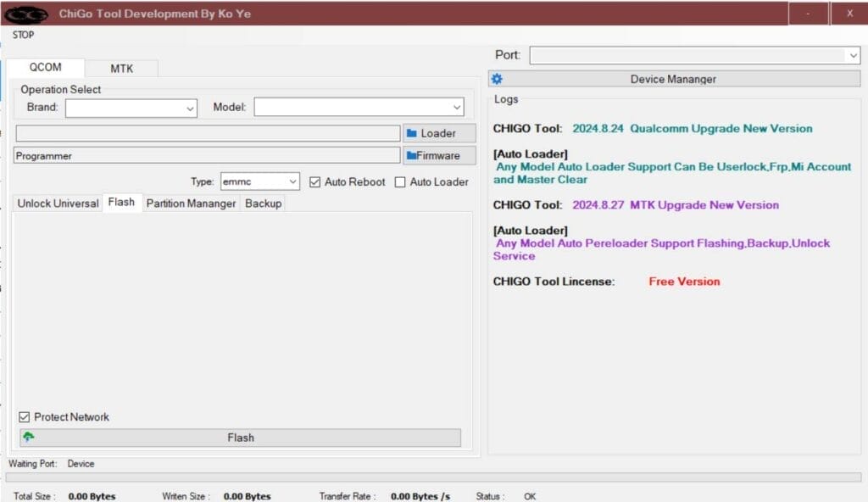The image size is (868, 502).
Task: Select the Unlock Universal tab
Action: coord(58,204)
